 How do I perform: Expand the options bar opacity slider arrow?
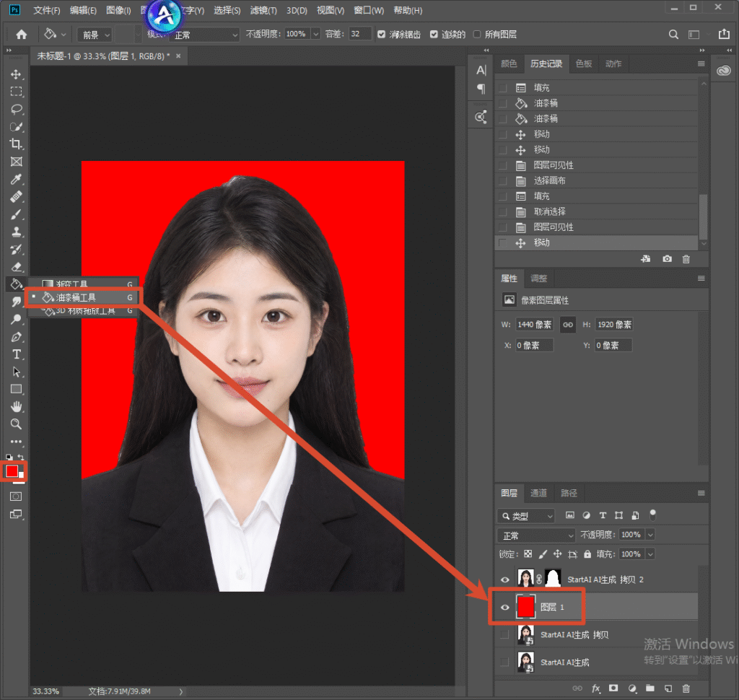click(x=316, y=34)
